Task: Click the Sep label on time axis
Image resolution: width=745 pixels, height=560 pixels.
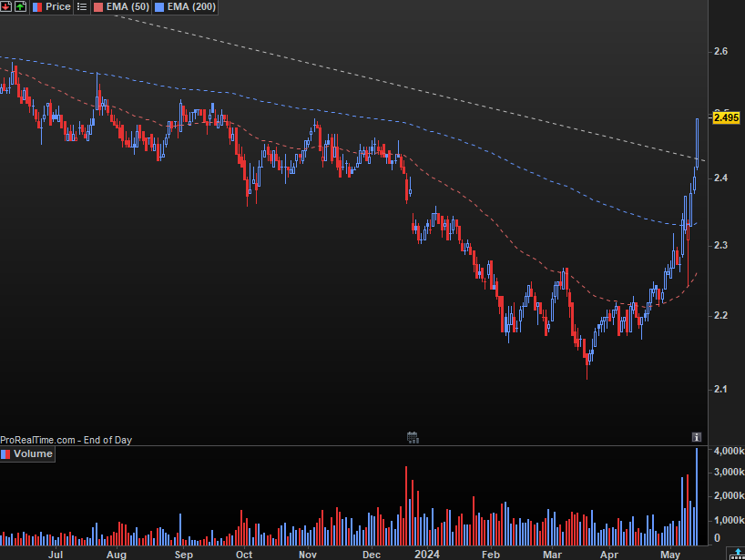Action: (x=183, y=555)
